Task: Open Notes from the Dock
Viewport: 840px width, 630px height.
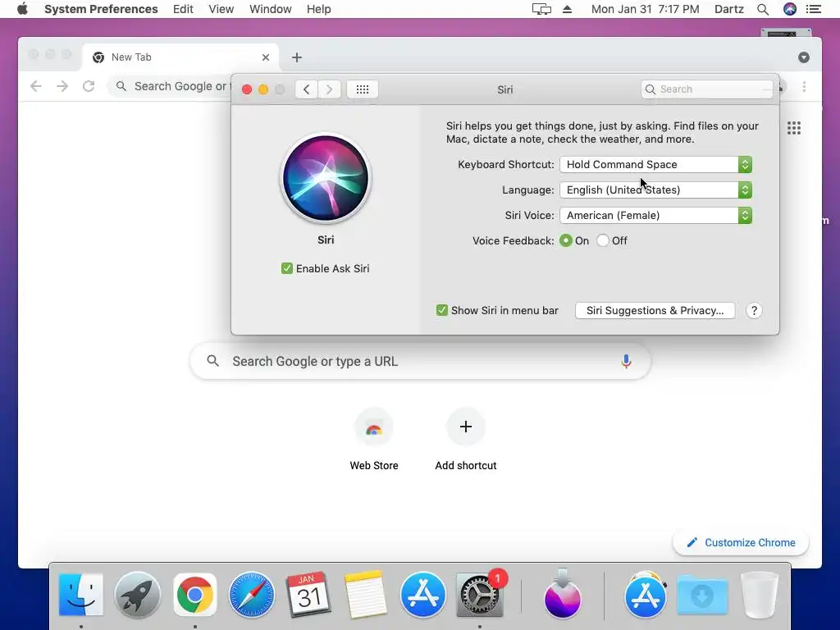Action: [365, 595]
